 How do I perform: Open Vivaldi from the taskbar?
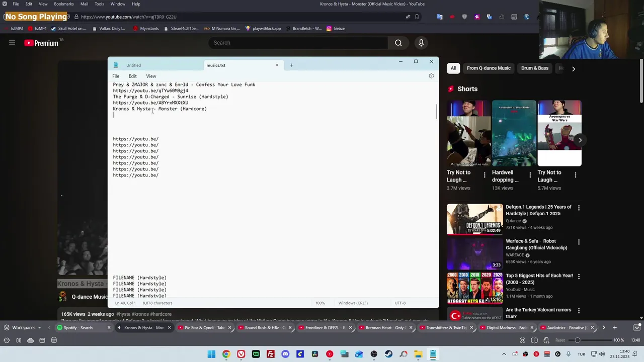click(x=241, y=354)
